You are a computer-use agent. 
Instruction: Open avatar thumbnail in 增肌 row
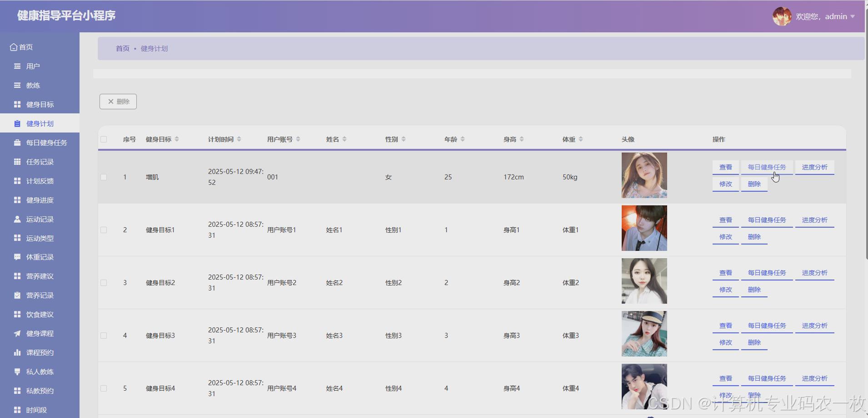pos(644,175)
